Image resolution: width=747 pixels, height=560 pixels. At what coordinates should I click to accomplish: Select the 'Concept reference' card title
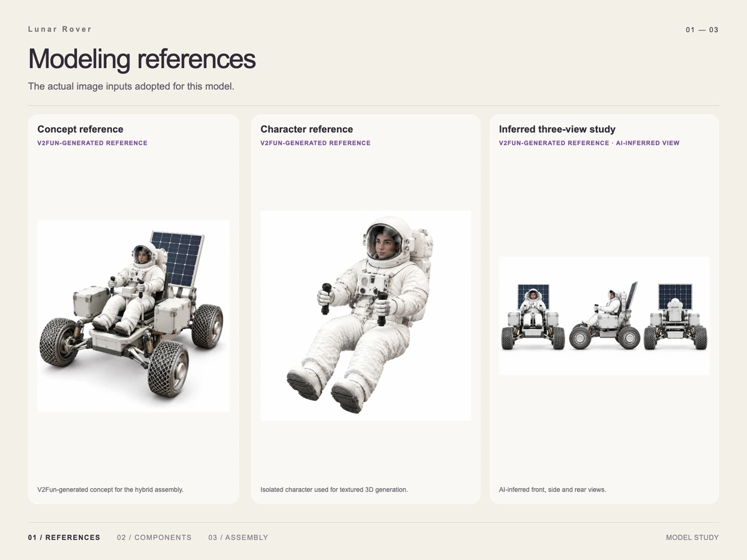(x=81, y=129)
